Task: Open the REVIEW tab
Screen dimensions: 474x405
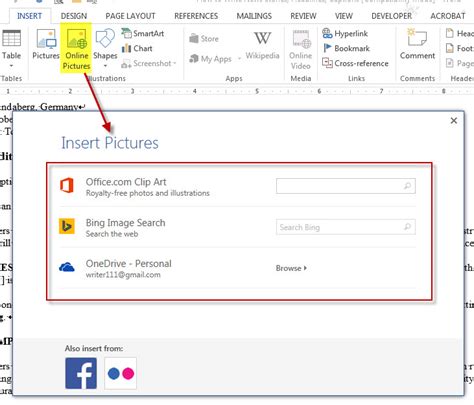Action: coord(303,16)
